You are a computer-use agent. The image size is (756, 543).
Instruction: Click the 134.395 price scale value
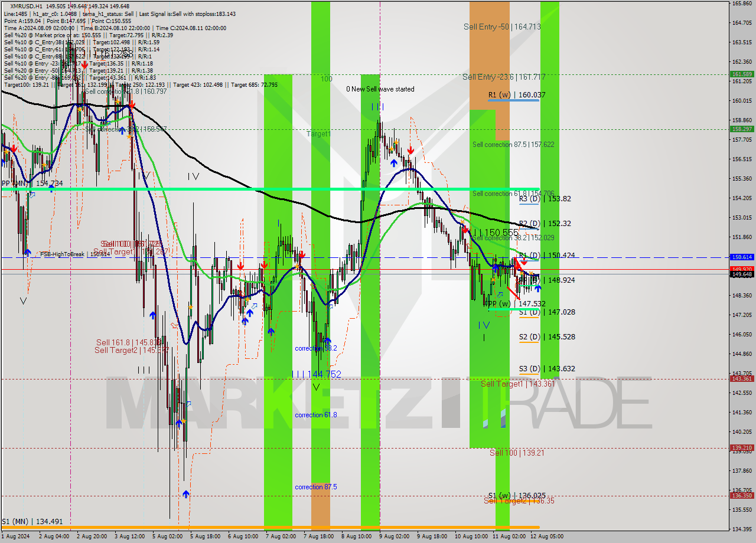[742, 529]
